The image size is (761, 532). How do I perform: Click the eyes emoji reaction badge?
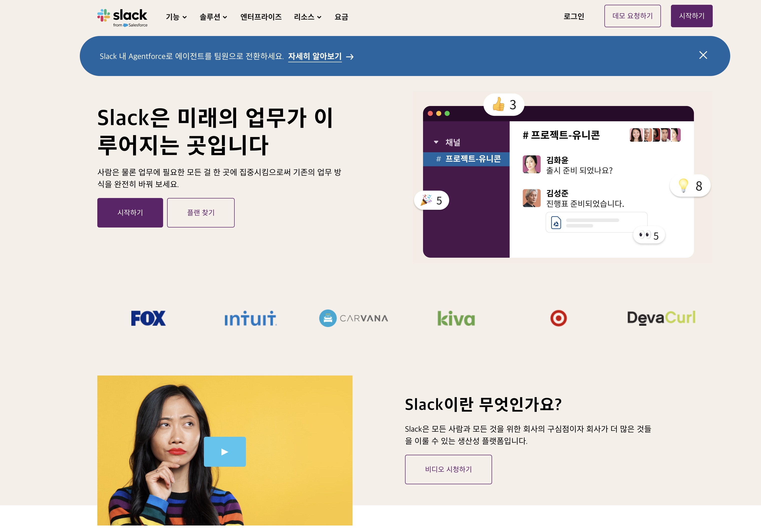[x=649, y=235]
